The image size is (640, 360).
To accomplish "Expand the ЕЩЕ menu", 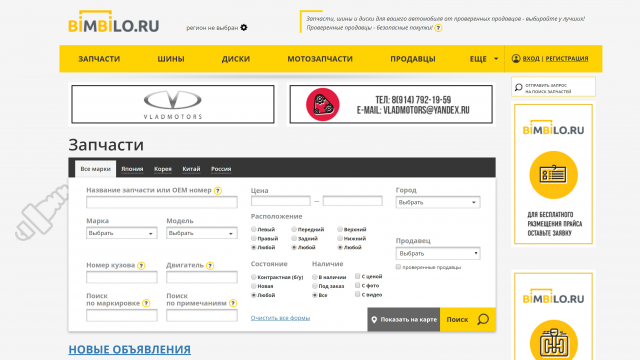I will (484, 59).
